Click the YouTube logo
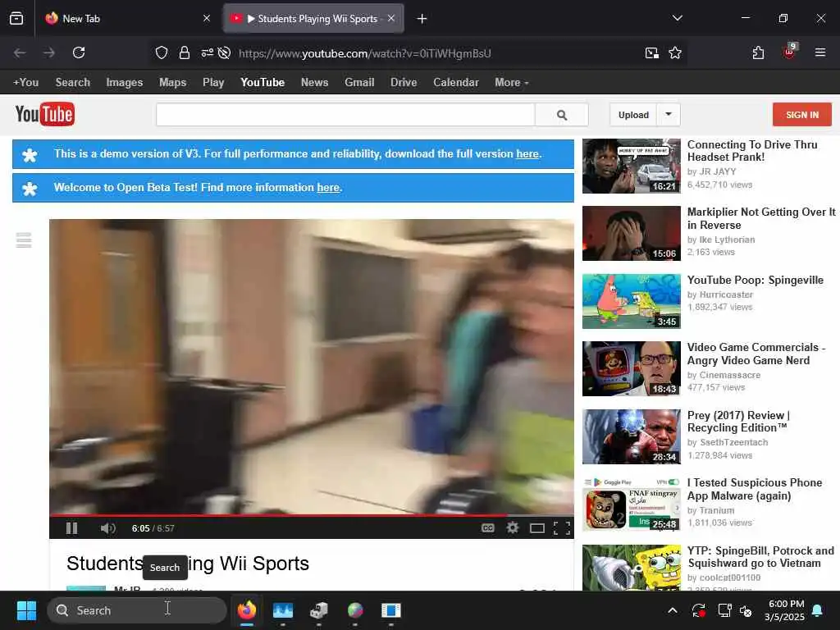This screenshot has height=630, width=840. 45,114
